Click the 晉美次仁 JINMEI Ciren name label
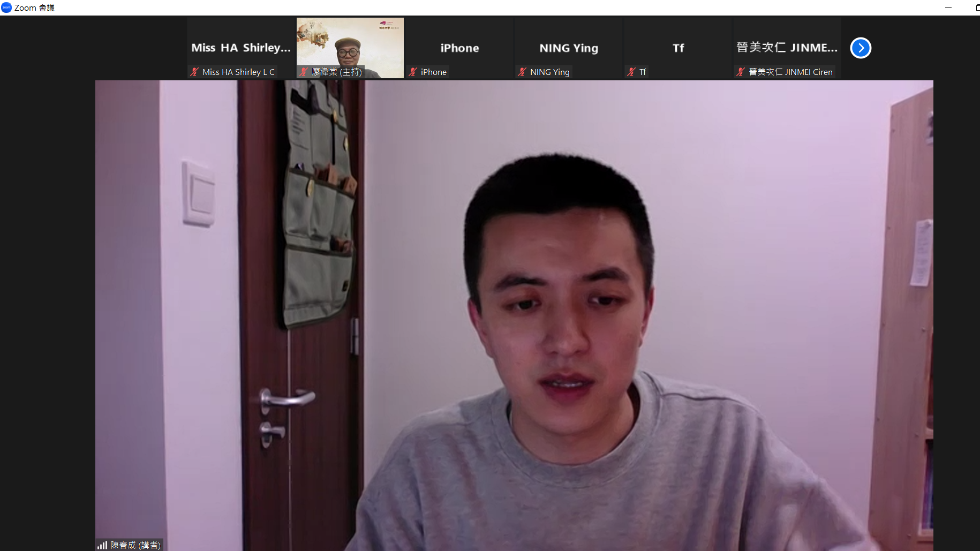 [x=790, y=72]
